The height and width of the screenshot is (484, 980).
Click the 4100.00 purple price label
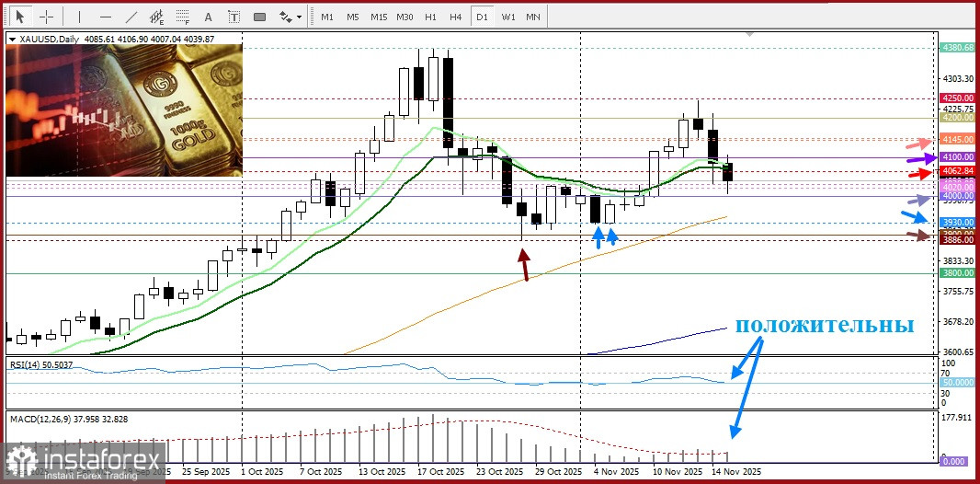[957, 157]
